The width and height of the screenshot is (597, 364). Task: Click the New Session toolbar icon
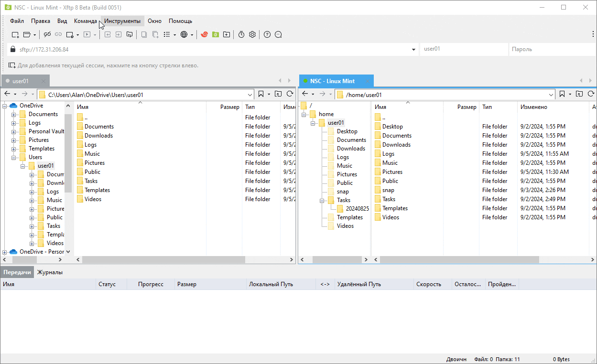[x=15, y=34]
